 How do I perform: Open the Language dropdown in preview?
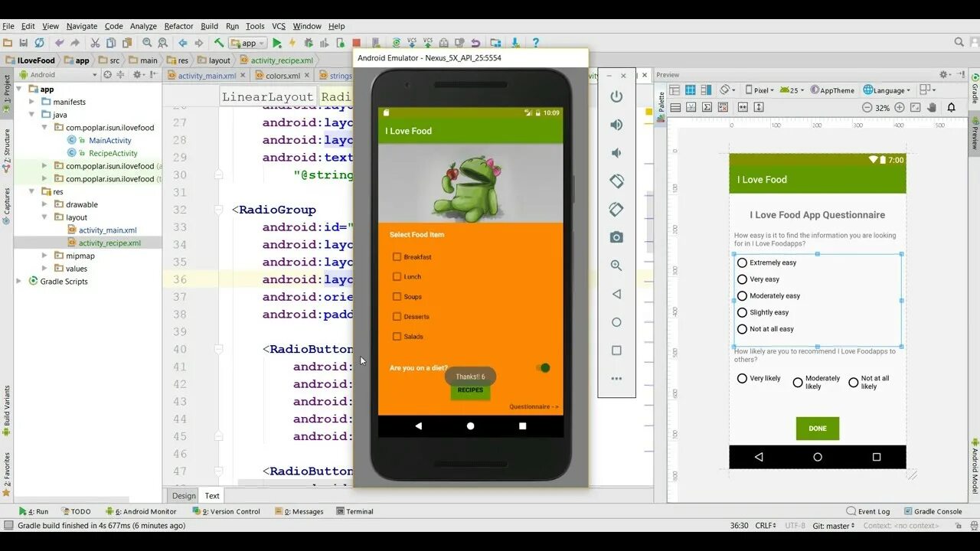pyautogui.click(x=887, y=90)
